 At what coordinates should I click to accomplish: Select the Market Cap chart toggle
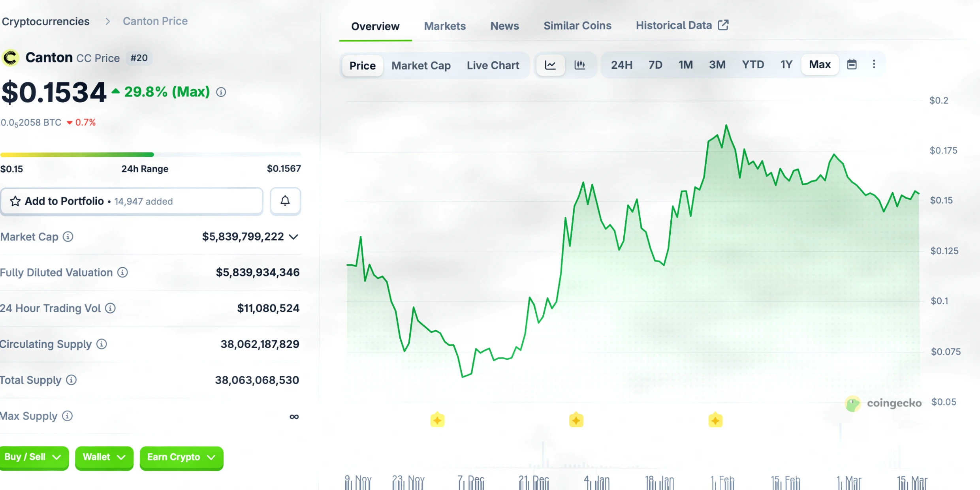pos(421,65)
